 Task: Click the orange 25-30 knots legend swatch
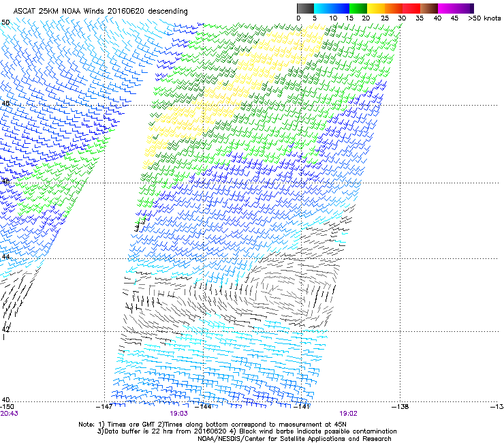click(394, 8)
